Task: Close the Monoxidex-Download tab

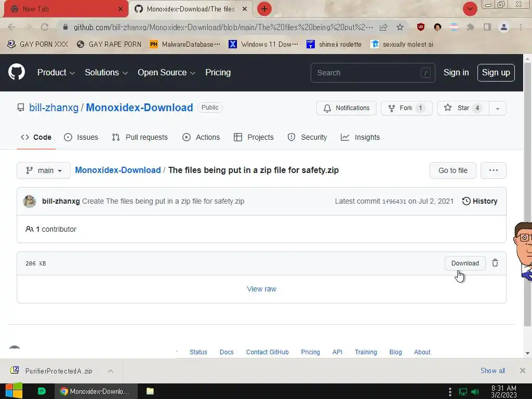Action: tap(245, 9)
